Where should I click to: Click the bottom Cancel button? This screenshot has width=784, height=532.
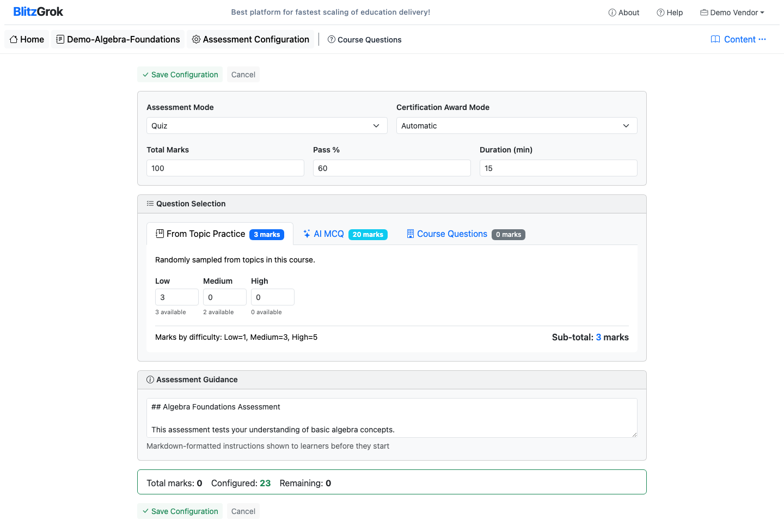pos(243,511)
